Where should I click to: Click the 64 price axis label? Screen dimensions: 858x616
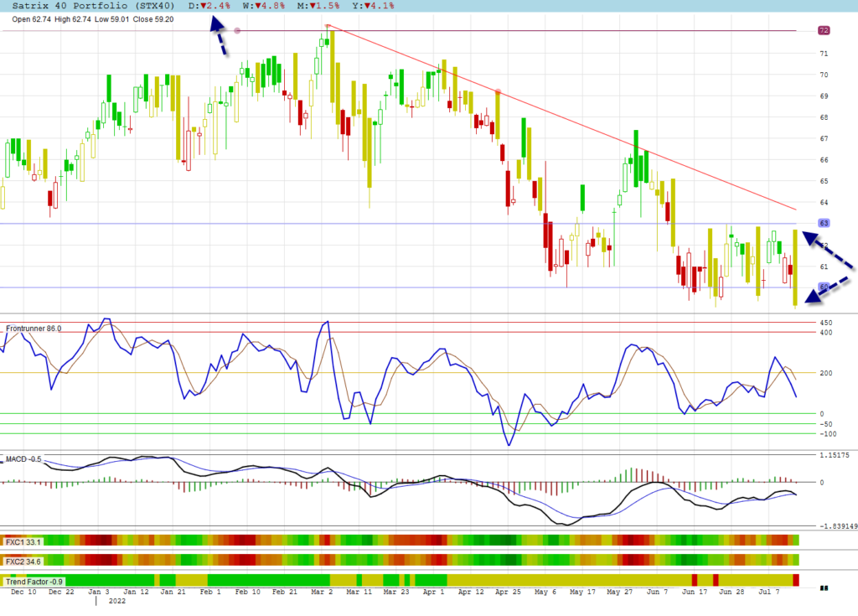point(824,203)
